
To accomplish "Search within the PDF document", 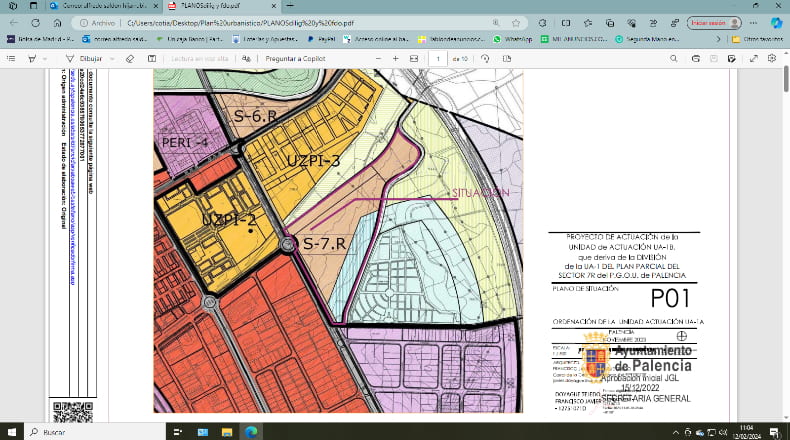I will (x=674, y=59).
